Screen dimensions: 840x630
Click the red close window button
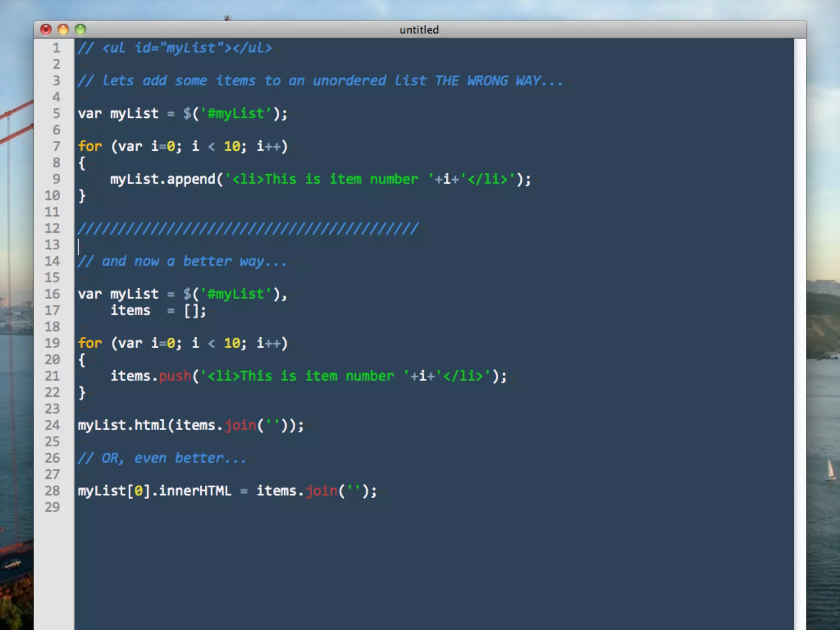[46, 30]
